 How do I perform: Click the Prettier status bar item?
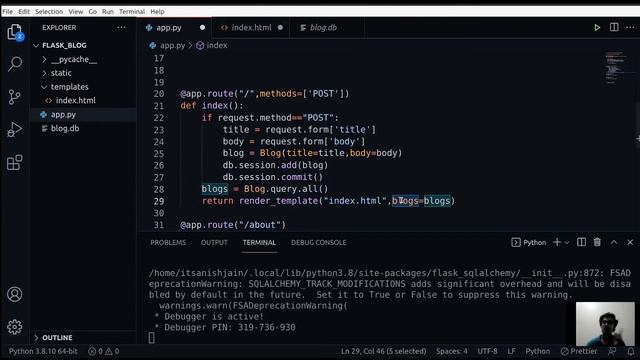pos(579,351)
